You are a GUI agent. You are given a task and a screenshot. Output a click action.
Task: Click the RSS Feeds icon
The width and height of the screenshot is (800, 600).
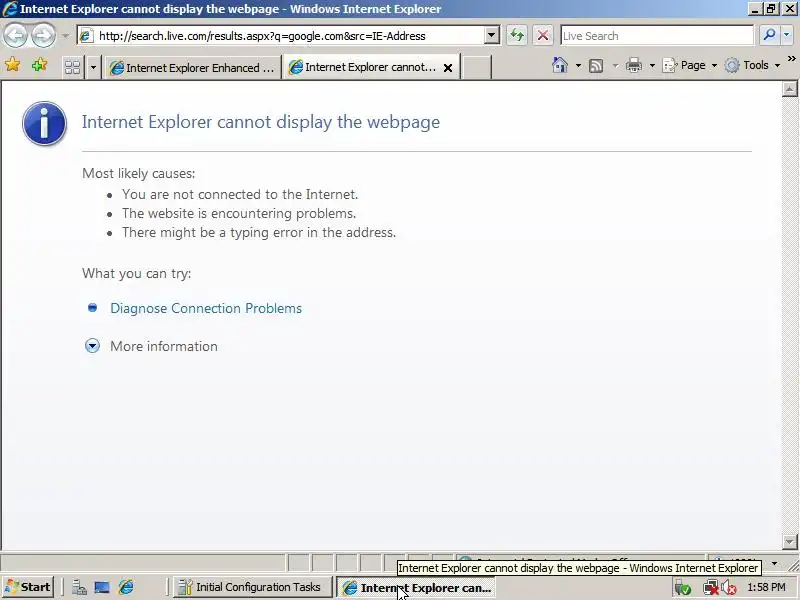coord(596,65)
